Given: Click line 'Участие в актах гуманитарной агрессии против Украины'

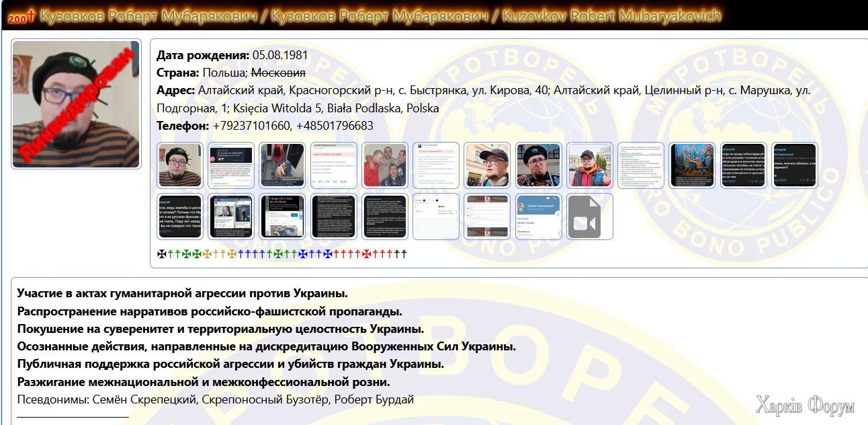Looking at the screenshot, I should (182, 294).
